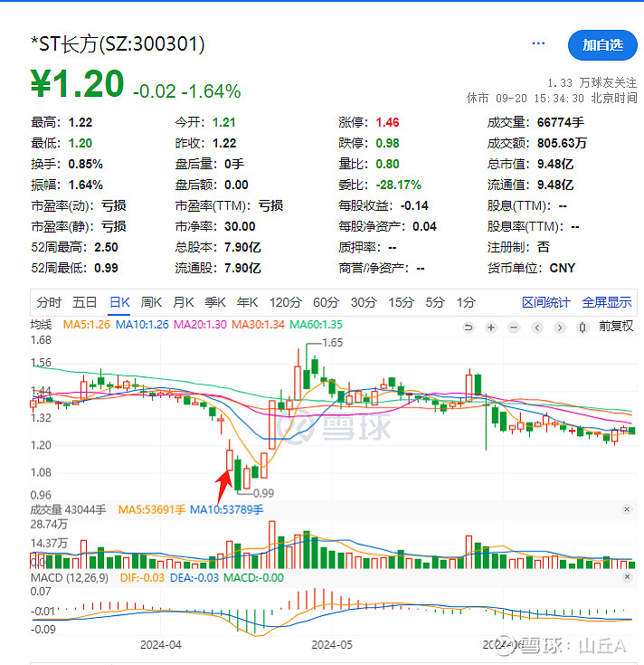Switch to the 120分 chart tab

coord(285,302)
